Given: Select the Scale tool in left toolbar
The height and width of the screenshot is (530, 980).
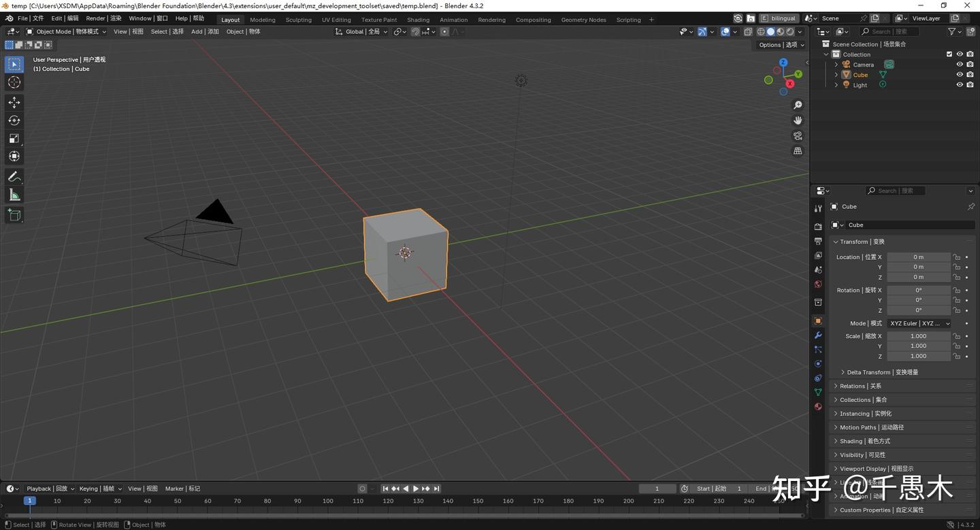Looking at the screenshot, I should click(x=14, y=139).
